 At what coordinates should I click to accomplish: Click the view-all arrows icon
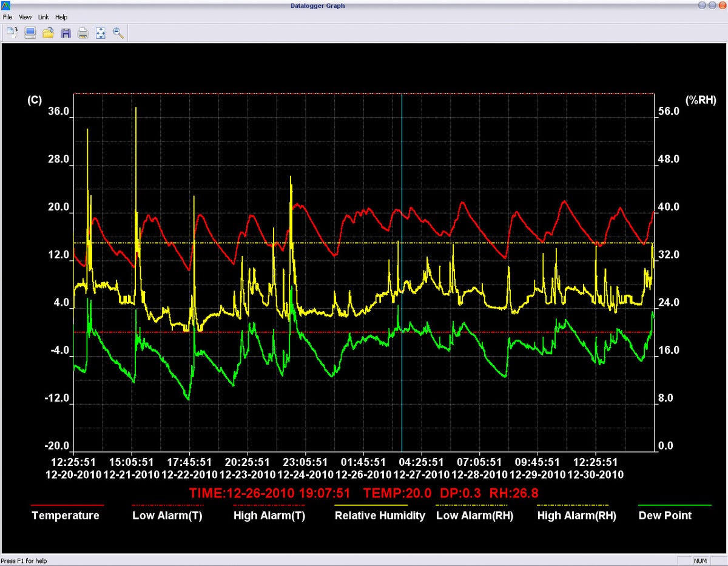tap(101, 33)
